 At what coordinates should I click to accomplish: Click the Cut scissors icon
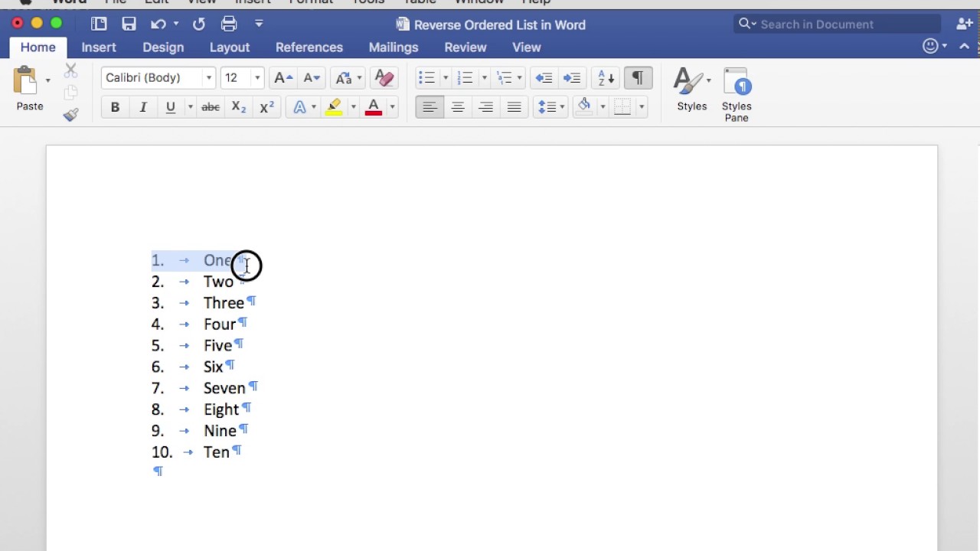[70, 71]
